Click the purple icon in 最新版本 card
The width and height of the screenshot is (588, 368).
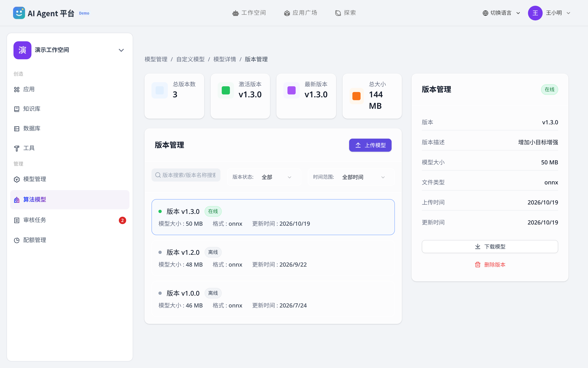(292, 90)
